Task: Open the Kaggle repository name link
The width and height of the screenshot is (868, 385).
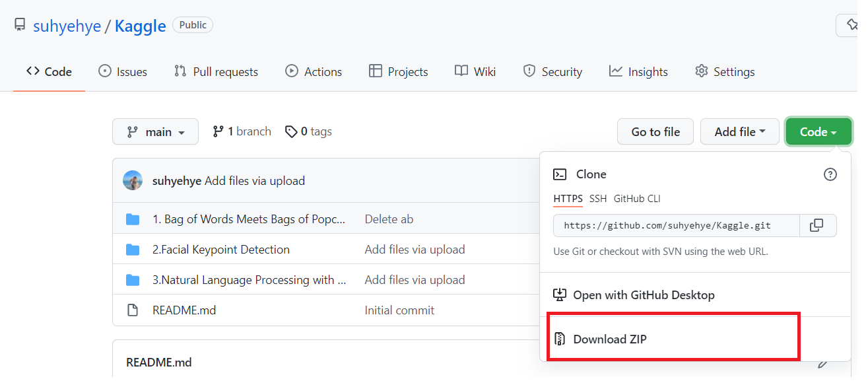Action: (140, 26)
